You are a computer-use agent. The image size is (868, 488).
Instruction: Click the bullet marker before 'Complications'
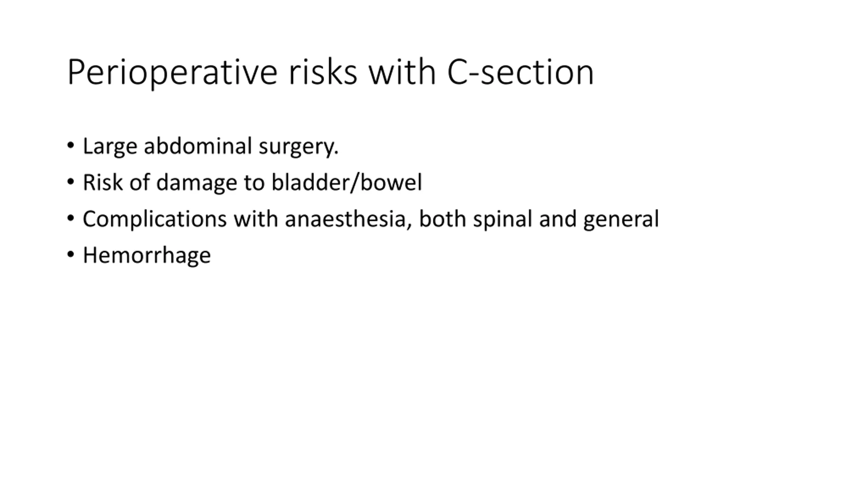coord(71,218)
